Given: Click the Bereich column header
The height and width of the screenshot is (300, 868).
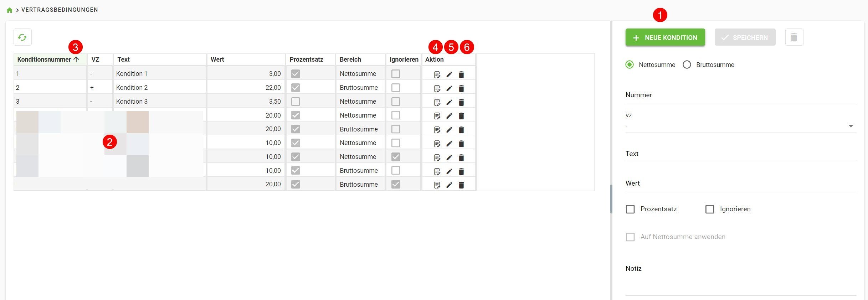Looking at the screenshot, I should click(x=350, y=60).
